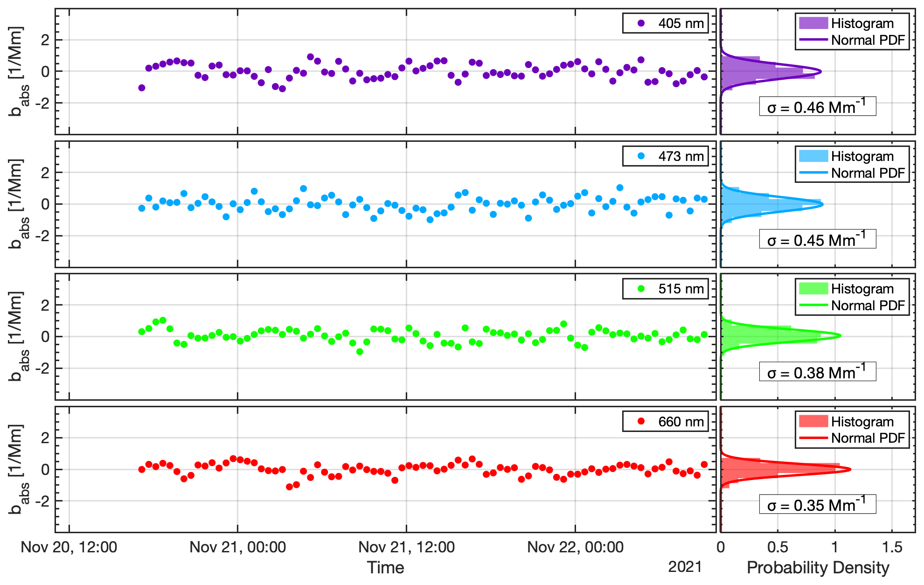
Task: Select the σ = 0.35 Mm⁻¹ annotation box
Action: [x=817, y=504]
